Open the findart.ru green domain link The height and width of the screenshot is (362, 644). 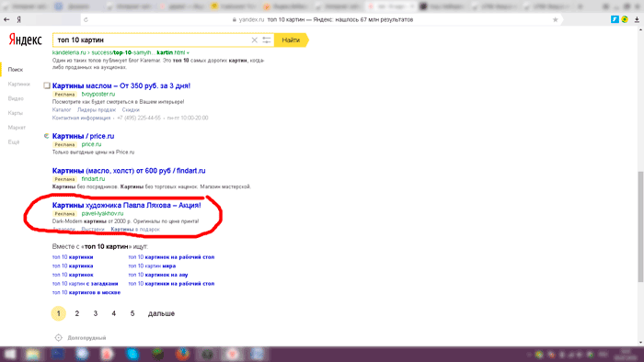click(x=93, y=179)
